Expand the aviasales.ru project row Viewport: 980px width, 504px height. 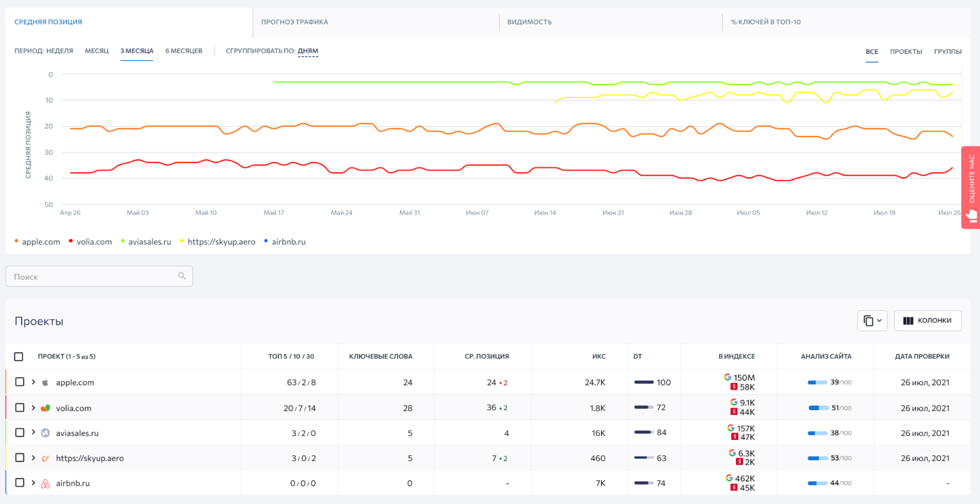pyautogui.click(x=33, y=432)
